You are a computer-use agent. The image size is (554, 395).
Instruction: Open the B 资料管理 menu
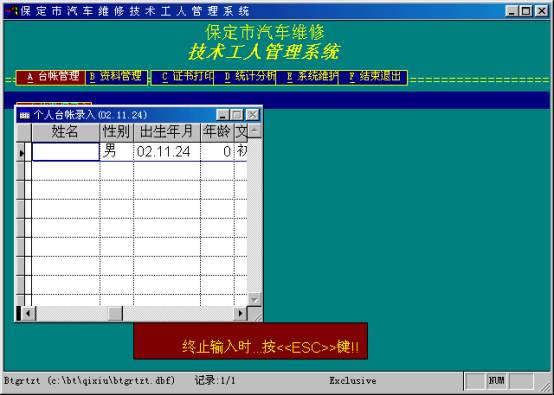coord(116,77)
